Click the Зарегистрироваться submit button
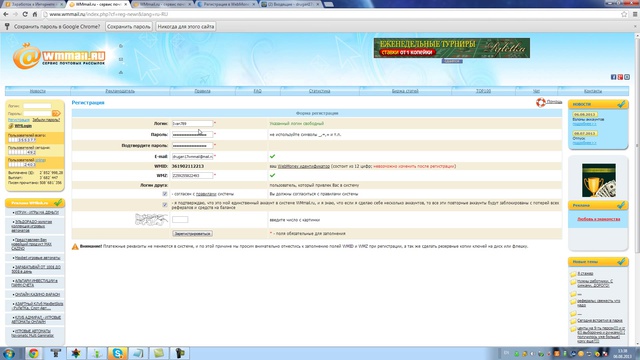The height and width of the screenshot is (360, 640). point(192,233)
